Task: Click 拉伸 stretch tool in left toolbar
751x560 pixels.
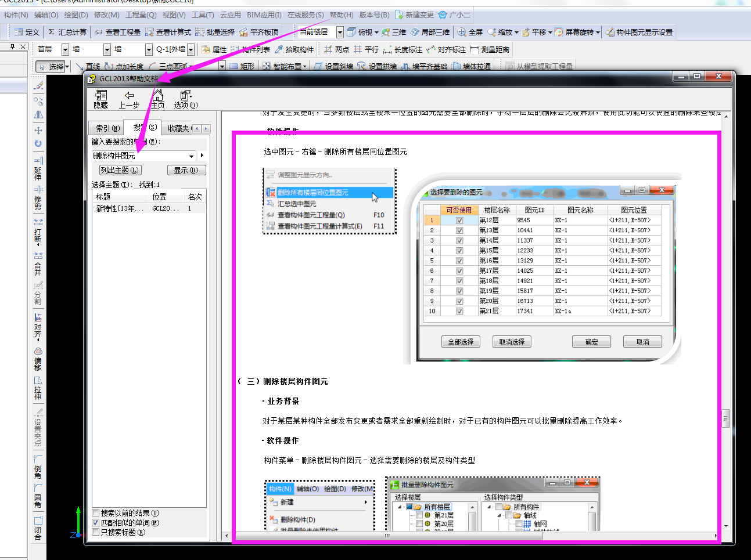Action: (x=38, y=388)
